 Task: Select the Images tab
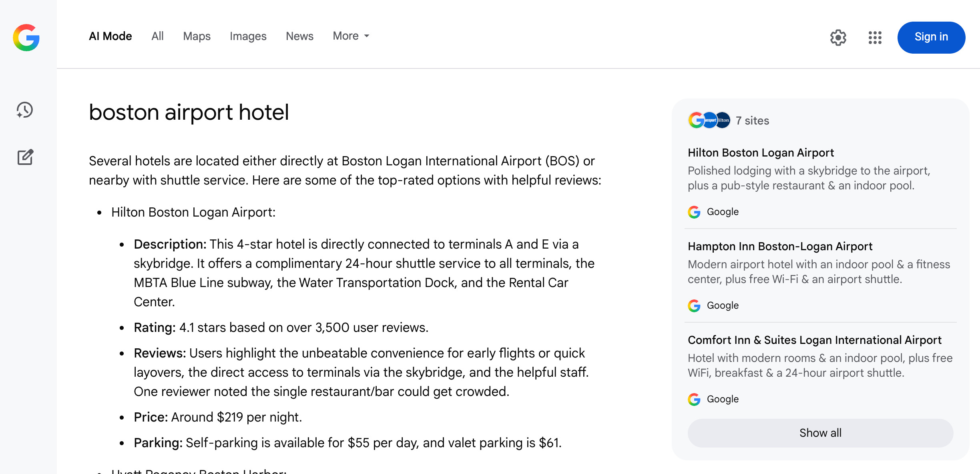point(248,36)
